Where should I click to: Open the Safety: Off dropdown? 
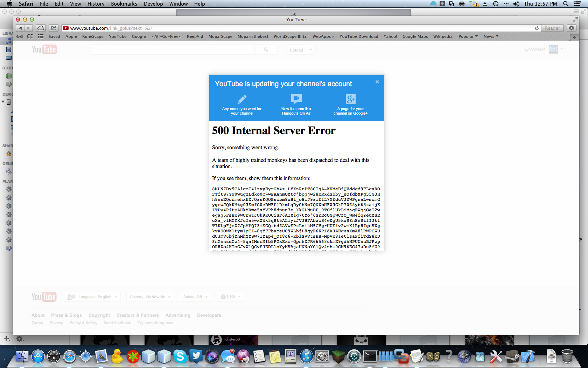[x=195, y=297]
